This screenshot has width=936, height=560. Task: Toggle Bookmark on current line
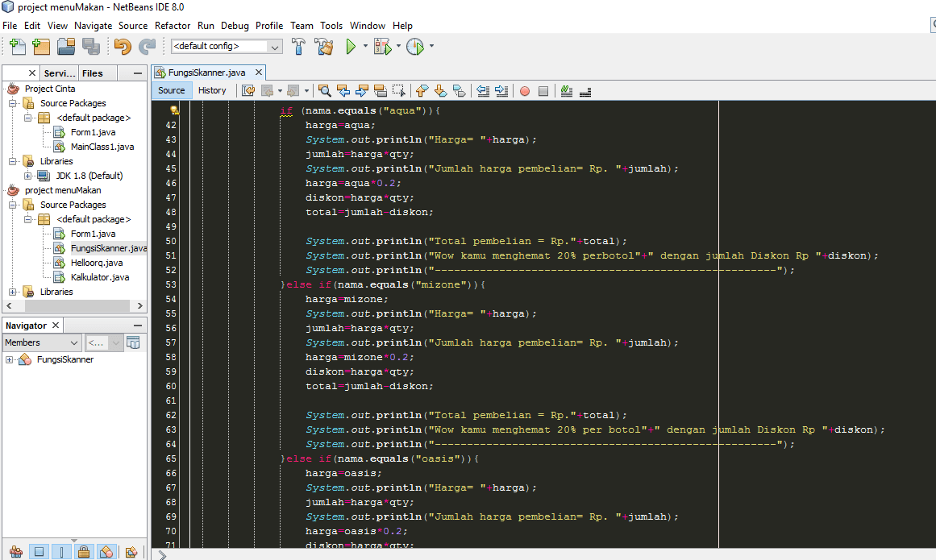pyautogui.click(x=459, y=91)
